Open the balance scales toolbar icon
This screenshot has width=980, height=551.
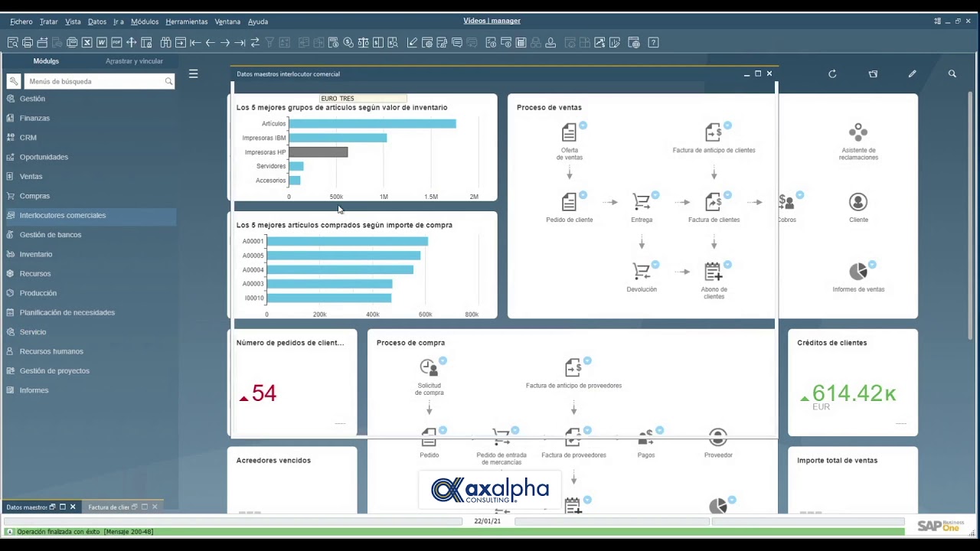363,43
